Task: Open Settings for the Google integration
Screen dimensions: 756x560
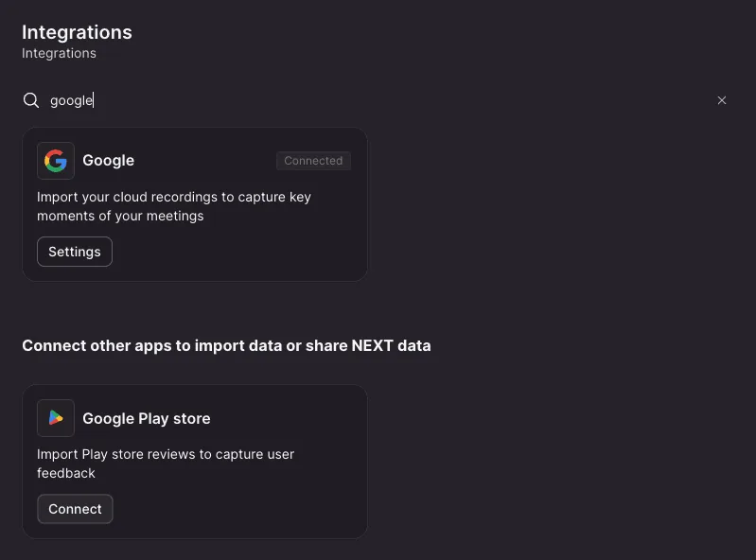Action: coord(75,252)
